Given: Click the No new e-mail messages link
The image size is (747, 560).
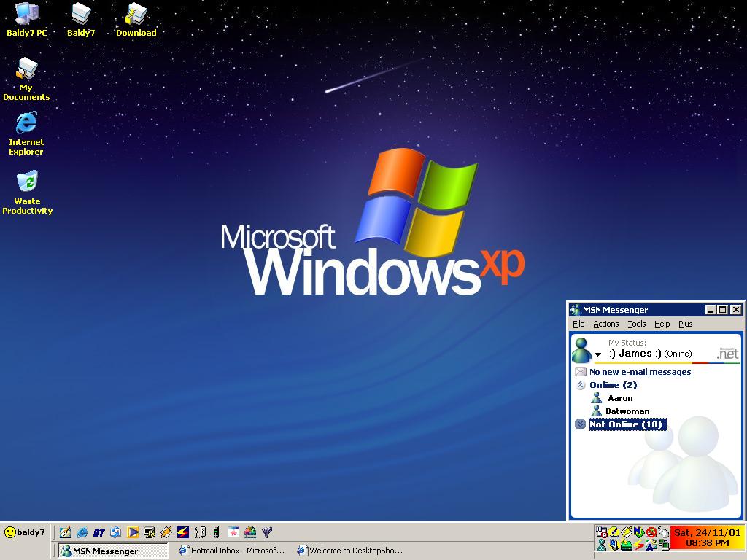Looking at the screenshot, I should [x=640, y=372].
